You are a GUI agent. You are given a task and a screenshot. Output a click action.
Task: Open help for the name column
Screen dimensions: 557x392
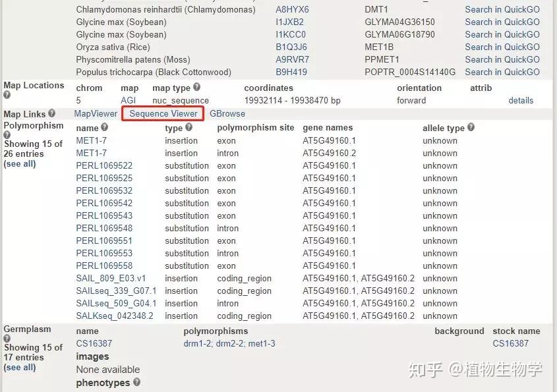click(104, 127)
